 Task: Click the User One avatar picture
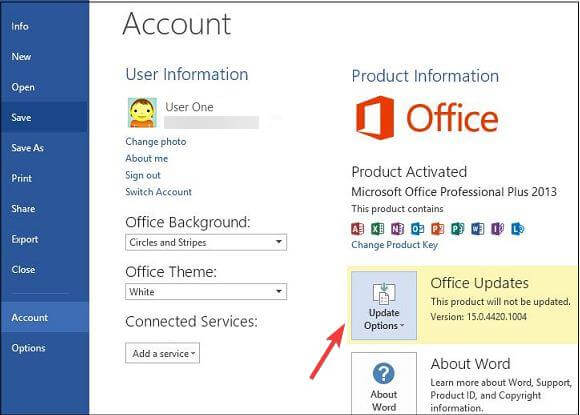pos(142,113)
